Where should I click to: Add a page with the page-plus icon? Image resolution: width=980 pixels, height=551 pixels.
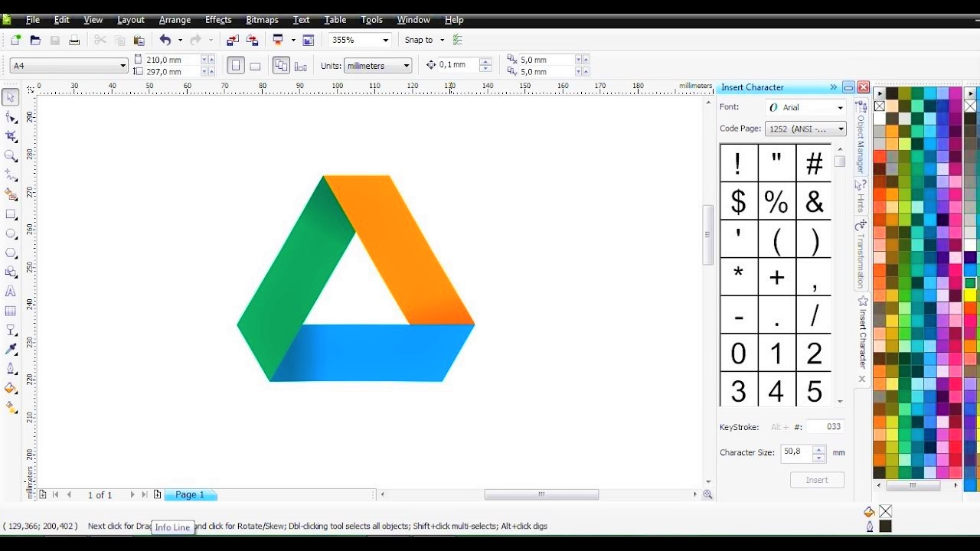[157, 494]
